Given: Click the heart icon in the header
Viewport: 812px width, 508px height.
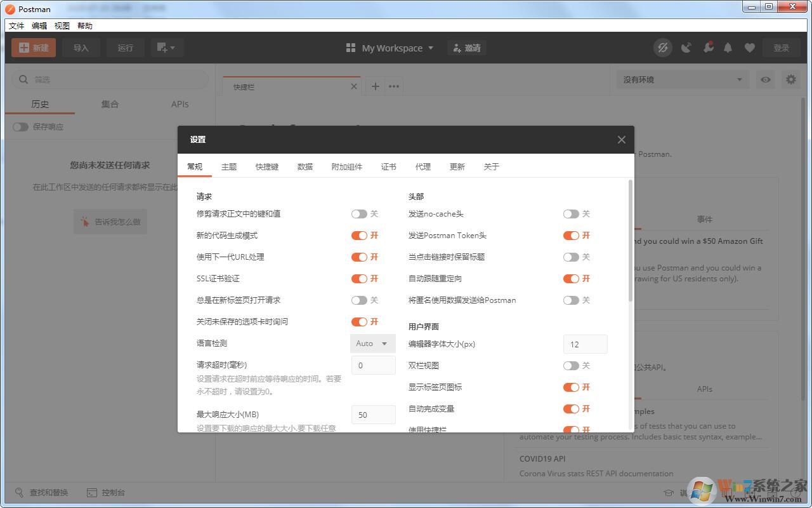Looking at the screenshot, I should [x=749, y=48].
